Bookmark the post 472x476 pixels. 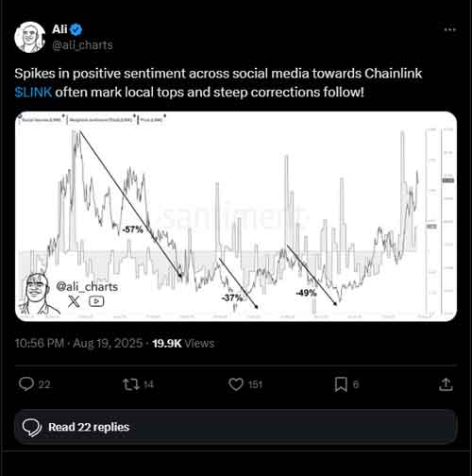[341, 384]
